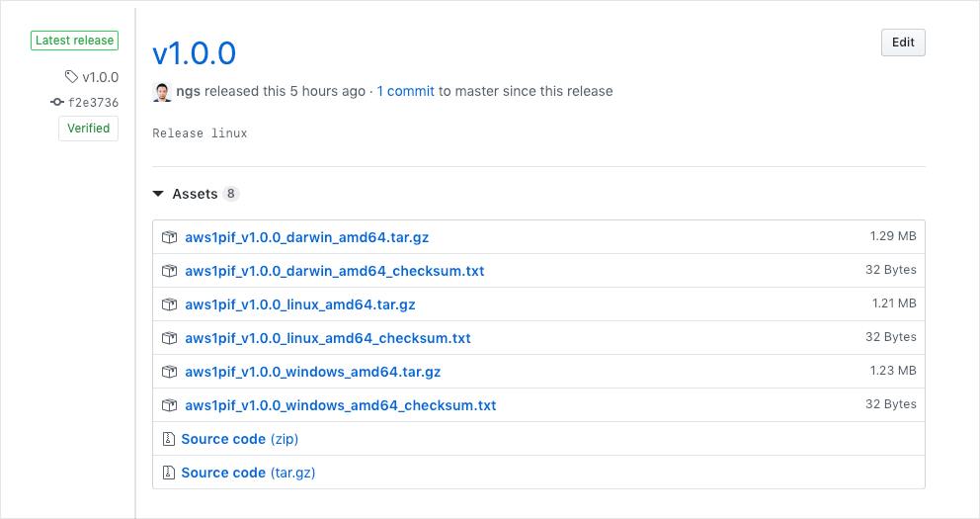
Task: Click the package icon for linux_amd64.tar.gz
Action: click(169, 304)
